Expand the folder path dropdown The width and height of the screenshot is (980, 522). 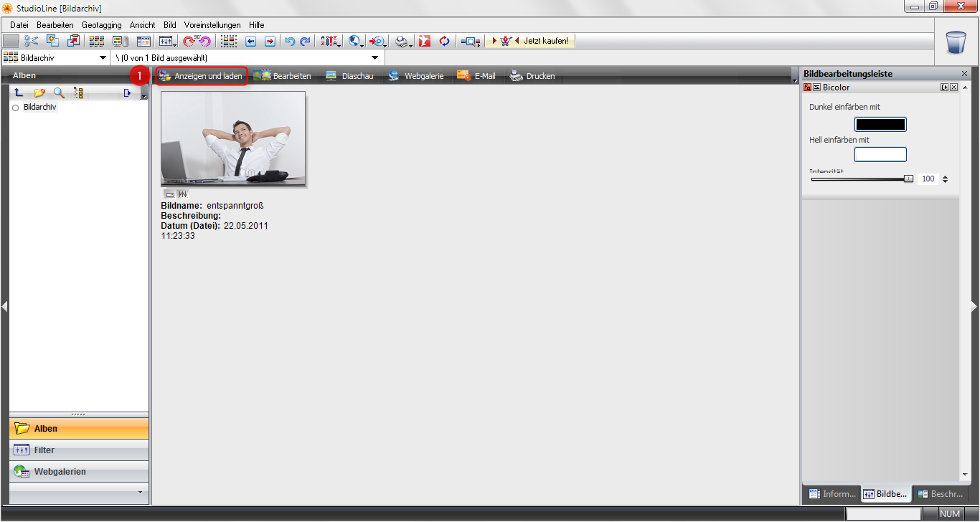pos(374,57)
